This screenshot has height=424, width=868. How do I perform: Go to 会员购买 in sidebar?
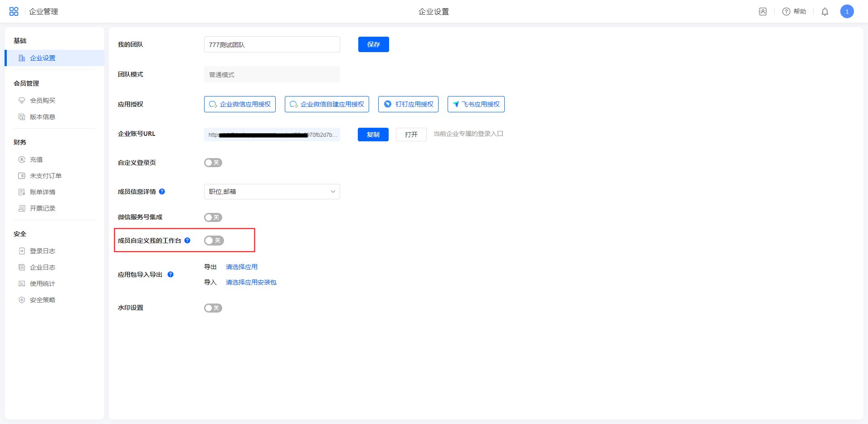click(42, 101)
